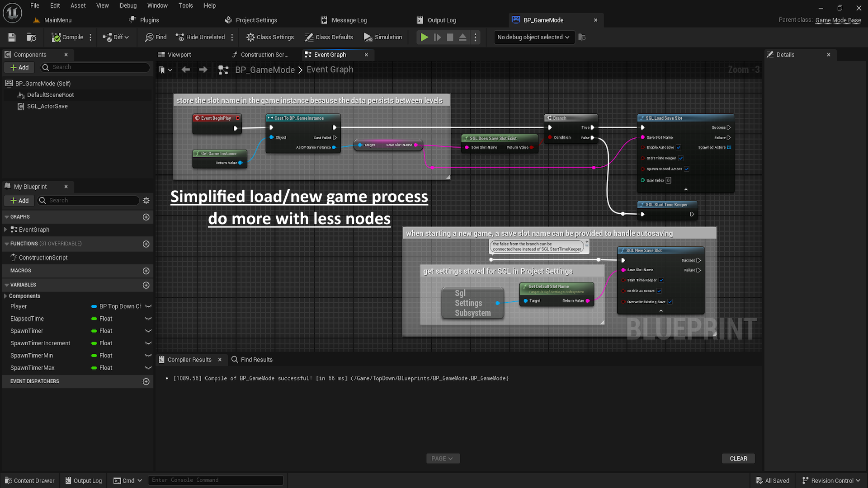This screenshot has width=868, height=488.
Task: Select DefaultSceneRoot component
Action: pyautogui.click(x=50, y=95)
